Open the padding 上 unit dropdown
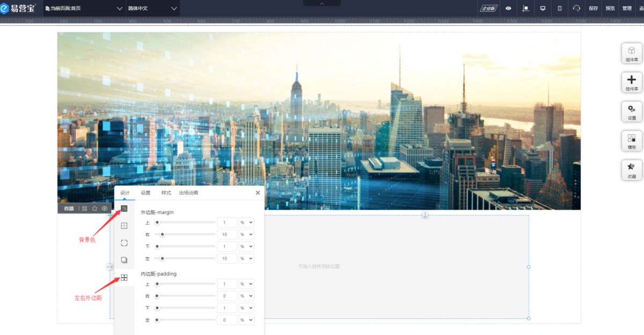Image resolution: width=644 pixels, height=335 pixels. 246,284
